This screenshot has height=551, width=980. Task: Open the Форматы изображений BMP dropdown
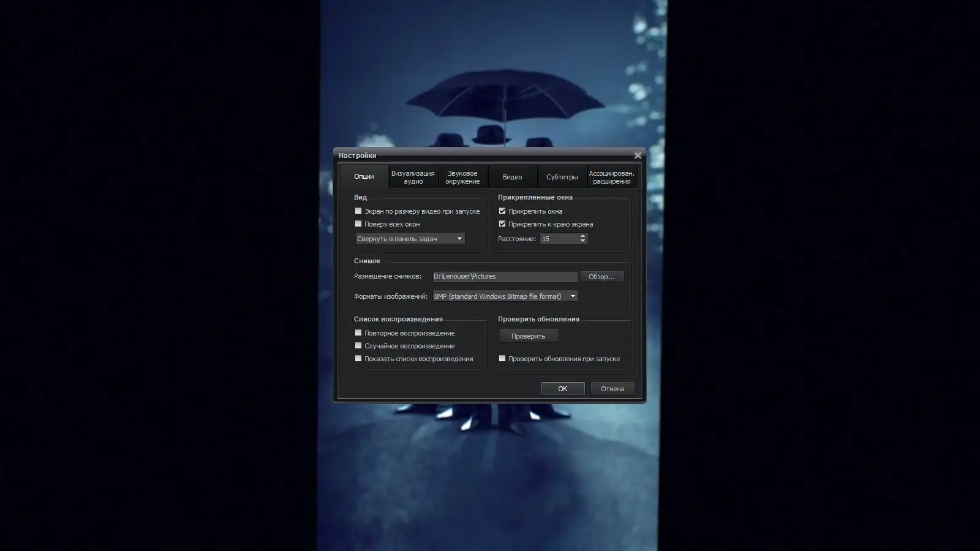[x=505, y=296]
